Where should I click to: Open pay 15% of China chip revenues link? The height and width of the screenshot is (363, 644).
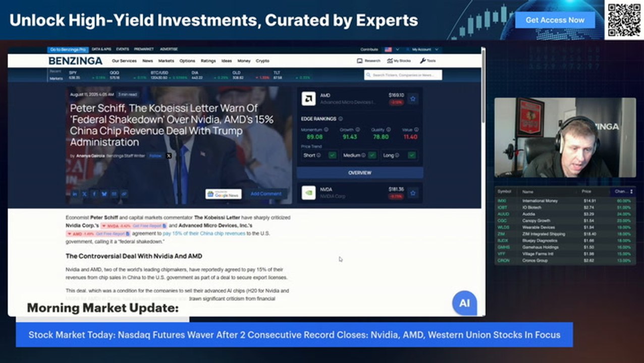tap(204, 233)
